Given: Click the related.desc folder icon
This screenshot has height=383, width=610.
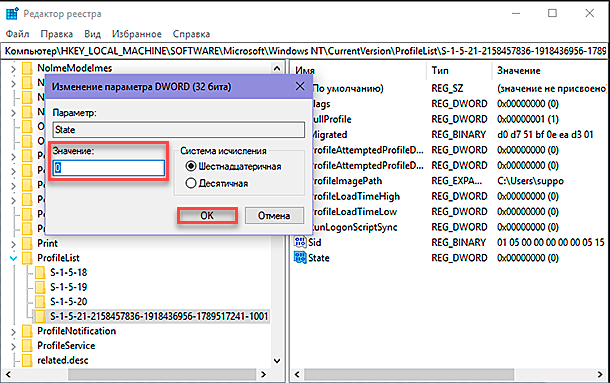Looking at the screenshot, I should tap(27, 360).
